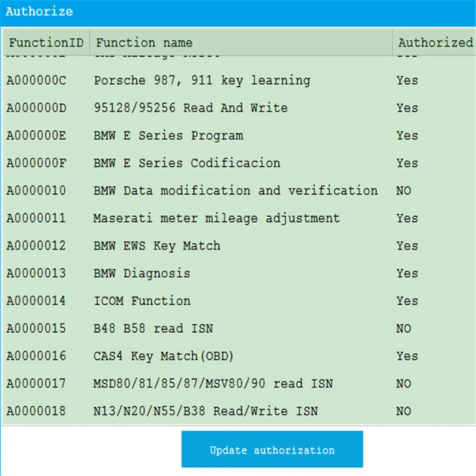Click function ID A0000012
The width and height of the screenshot is (476, 476).
[x=36, y=246]
